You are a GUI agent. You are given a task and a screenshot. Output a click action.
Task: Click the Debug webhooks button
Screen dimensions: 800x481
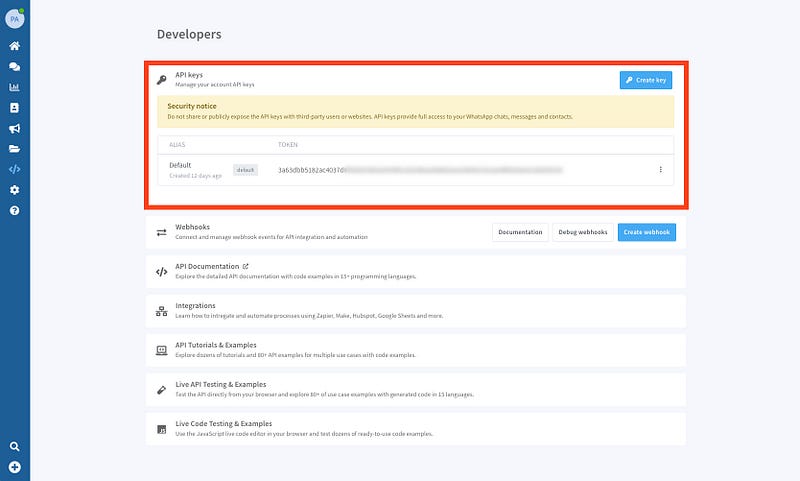pos(581,232)
